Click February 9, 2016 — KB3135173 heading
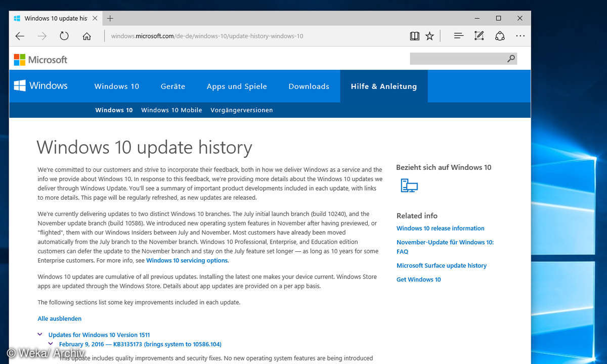This screenshot has width=607, height=364. (x=140, y=344)
